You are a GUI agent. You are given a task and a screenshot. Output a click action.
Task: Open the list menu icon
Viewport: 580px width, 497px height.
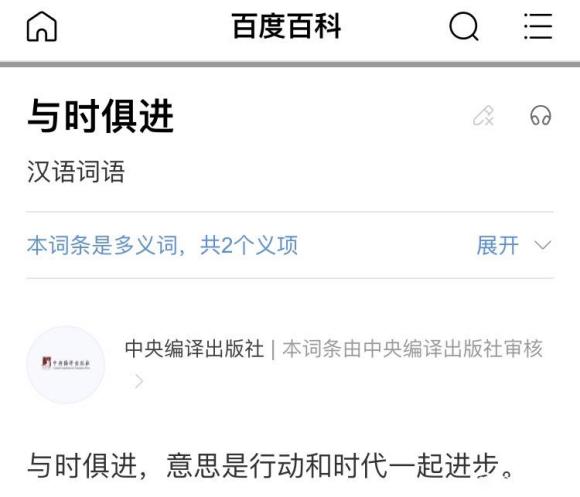tap(538, 26)
